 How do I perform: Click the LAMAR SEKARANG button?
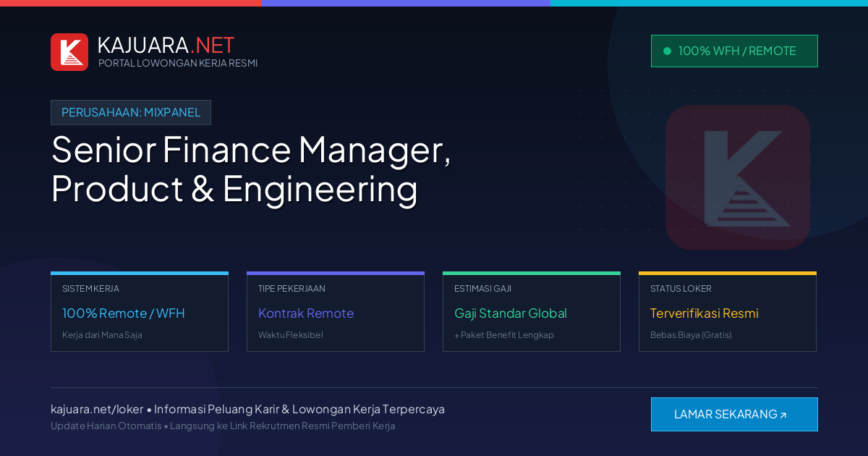coord(734,414)
